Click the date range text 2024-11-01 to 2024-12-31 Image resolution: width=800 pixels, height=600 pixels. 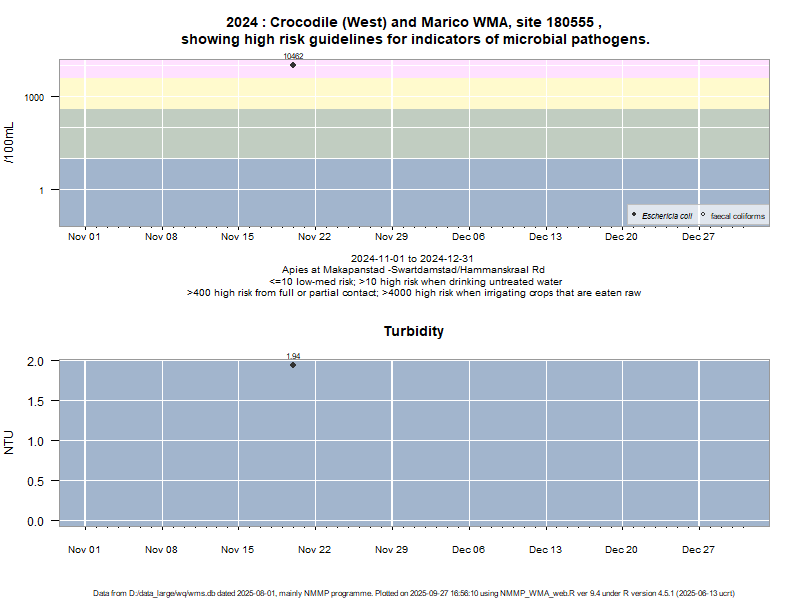413,259
